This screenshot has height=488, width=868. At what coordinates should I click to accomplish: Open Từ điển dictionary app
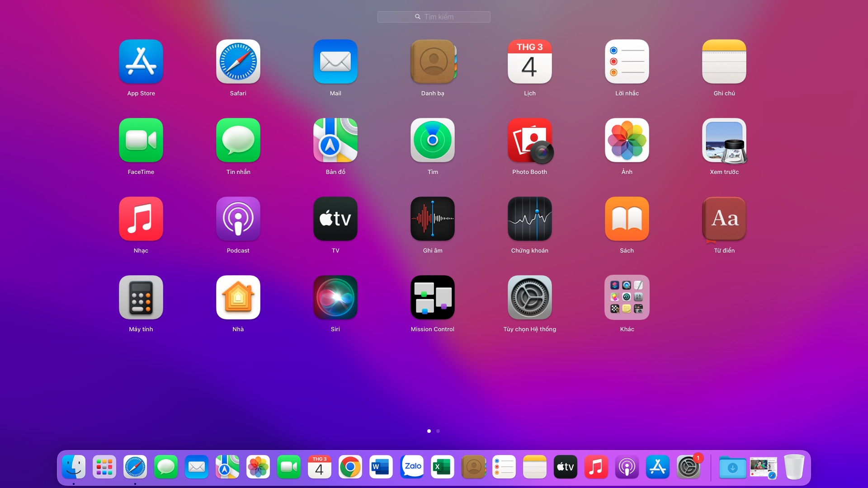pyautogui.click(x=724, y=219)
